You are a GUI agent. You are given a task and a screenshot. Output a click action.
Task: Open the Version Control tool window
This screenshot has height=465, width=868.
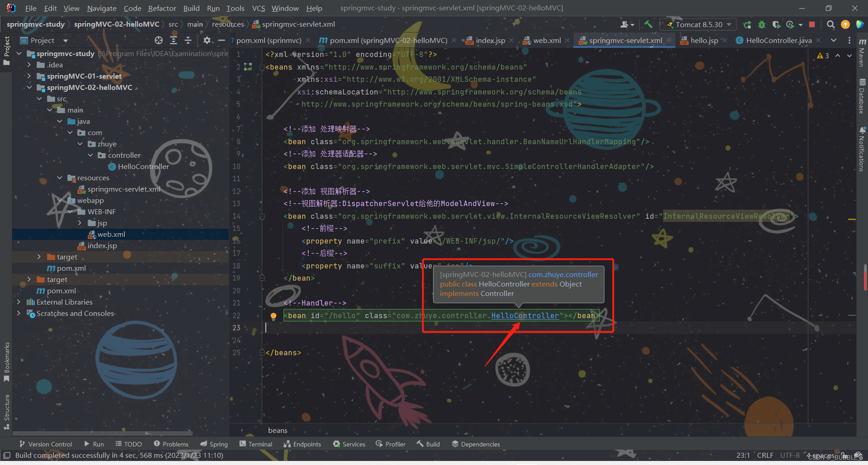(x=45, y=444)
